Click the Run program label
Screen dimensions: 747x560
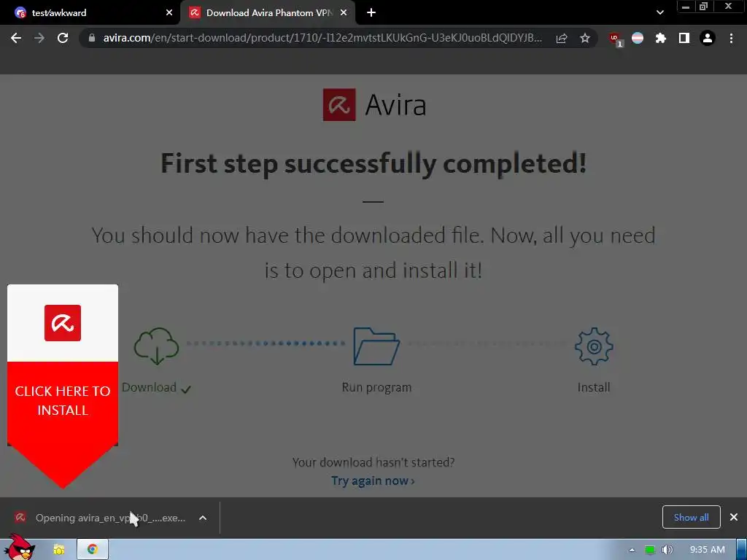click(376, 388)
